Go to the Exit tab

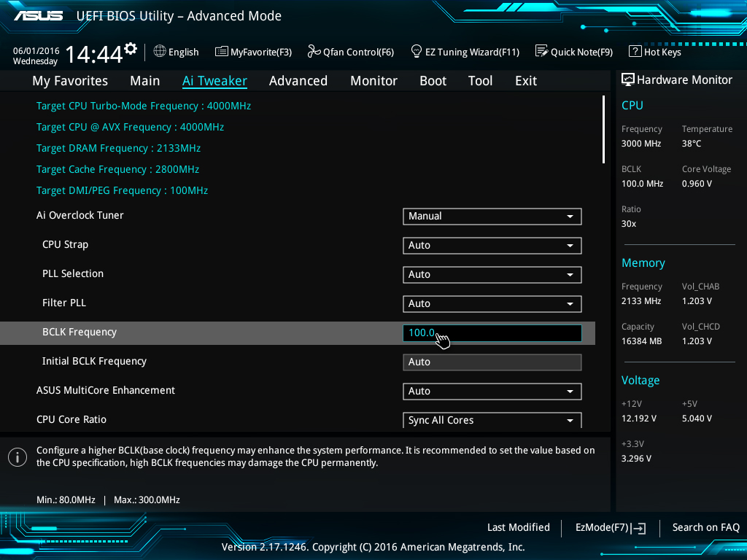(x=526, y=81)
